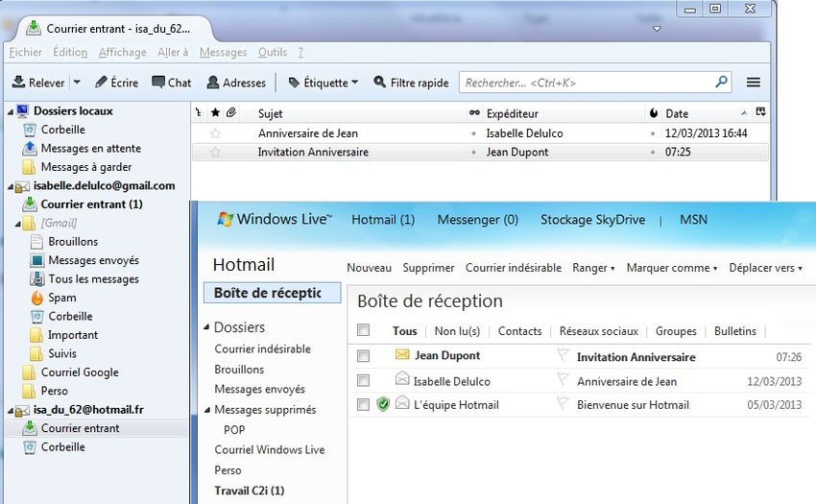Open the Brouillons folder in Gmail
Image resolution: width=816 pixels, height=504 pixels.
click(73, 242)
